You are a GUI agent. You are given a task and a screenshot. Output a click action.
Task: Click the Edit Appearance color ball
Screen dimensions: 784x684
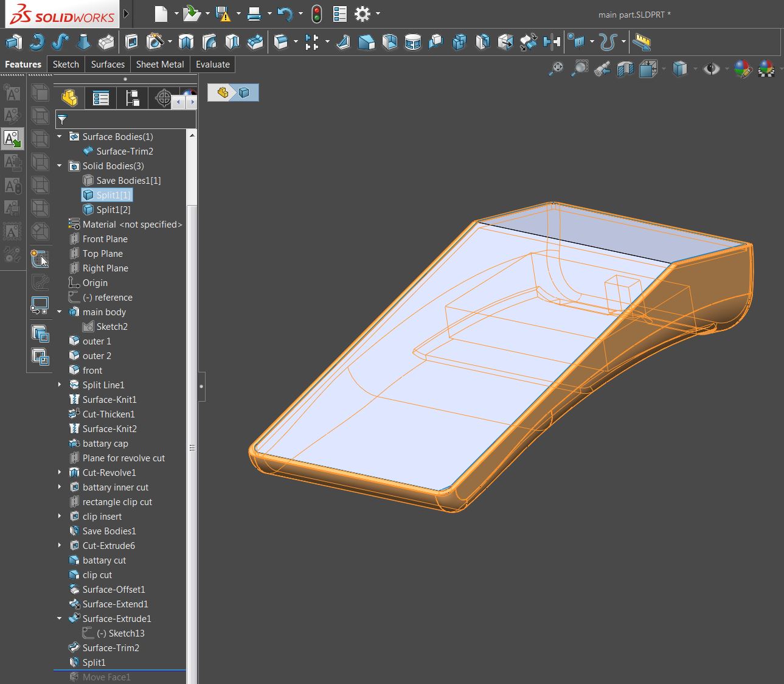pos(743,69)
